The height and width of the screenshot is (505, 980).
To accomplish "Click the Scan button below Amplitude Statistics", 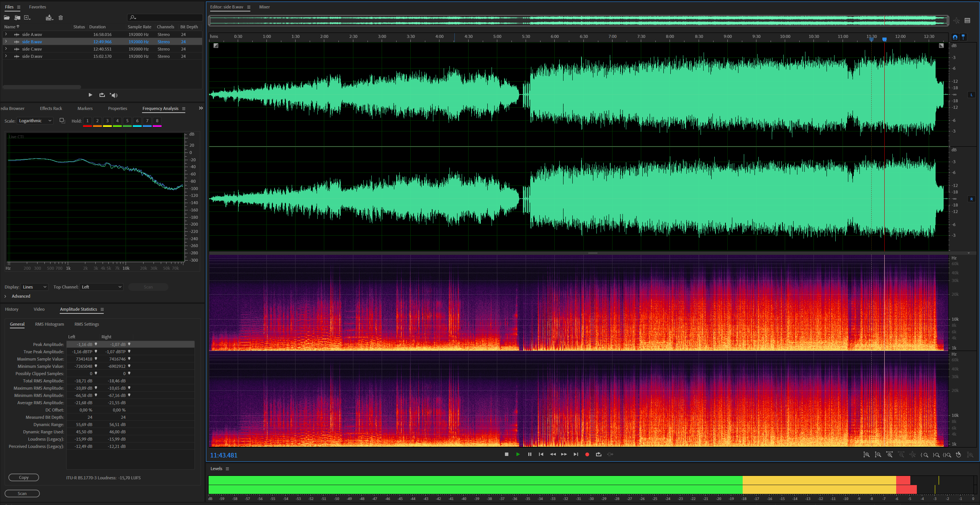I will (x=22, y=494).
